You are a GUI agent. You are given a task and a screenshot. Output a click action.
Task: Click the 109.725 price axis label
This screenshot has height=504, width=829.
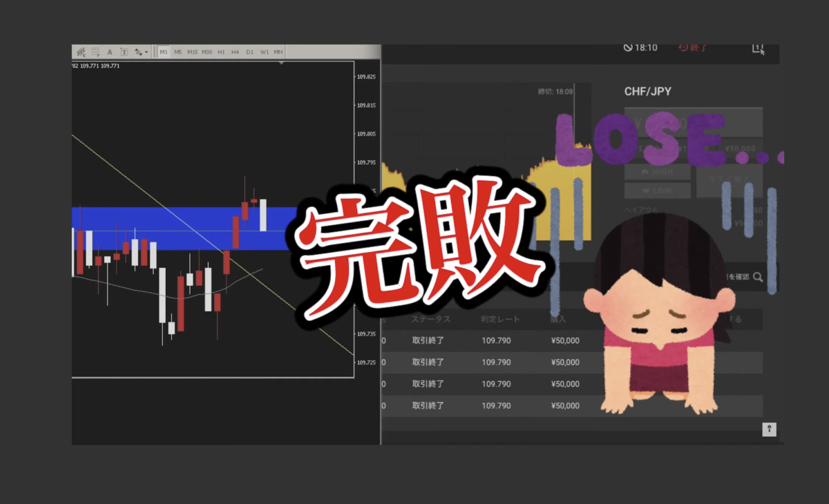coord(367,362)
